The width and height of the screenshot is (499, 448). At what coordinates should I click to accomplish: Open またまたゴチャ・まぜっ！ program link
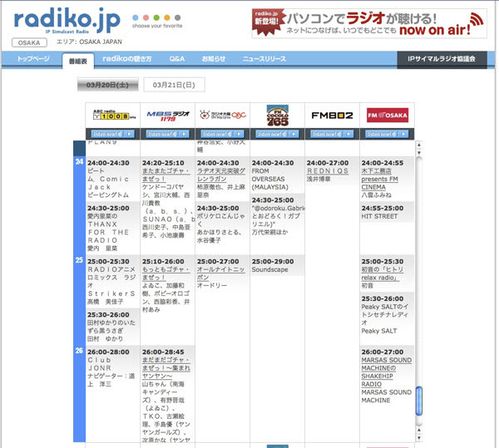click(166, 175)
